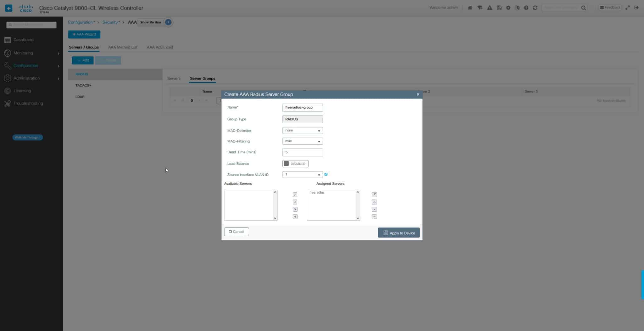Screen dimensions: 644x331
Task: Move assigned server to bottom of order
Action: (x=374, y=216)
